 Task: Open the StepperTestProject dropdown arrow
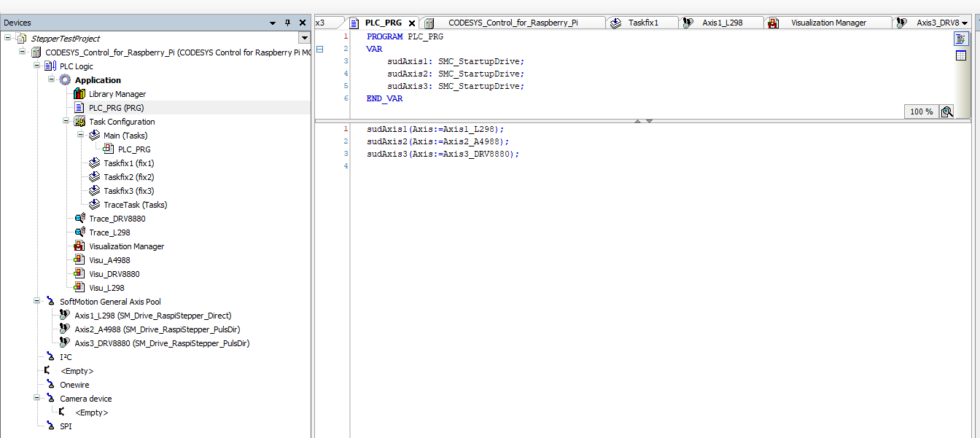coord(304,38)
